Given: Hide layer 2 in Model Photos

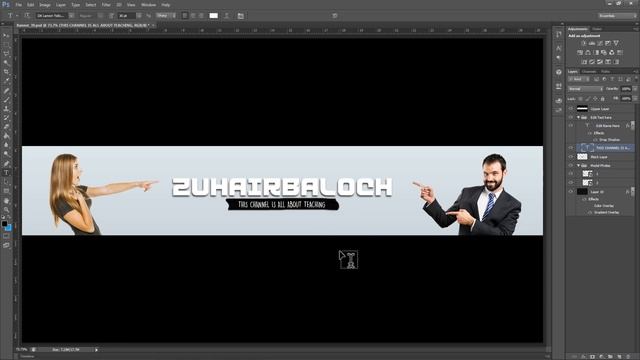Looking at the screenshot, I should click(571, 183).
